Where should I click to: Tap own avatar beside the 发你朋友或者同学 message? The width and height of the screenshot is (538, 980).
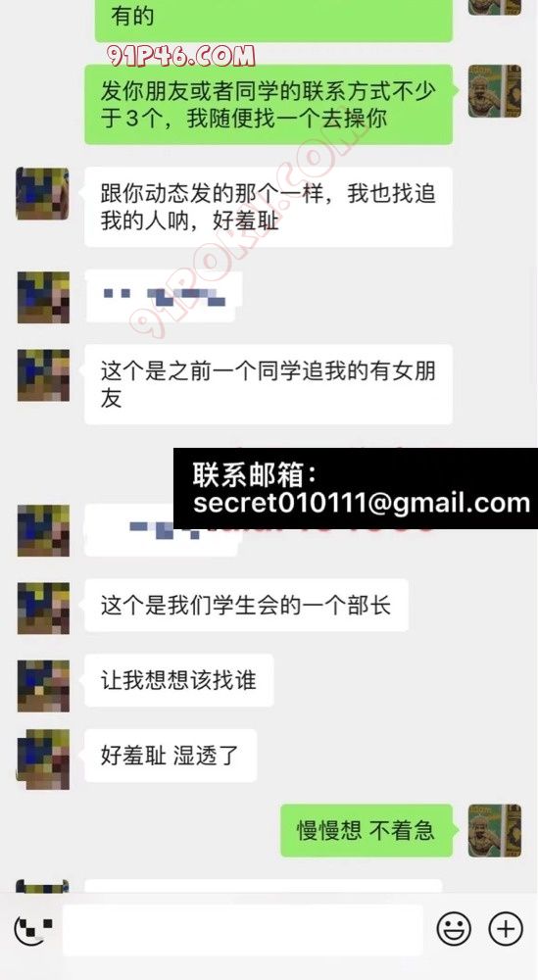point(495,91)
